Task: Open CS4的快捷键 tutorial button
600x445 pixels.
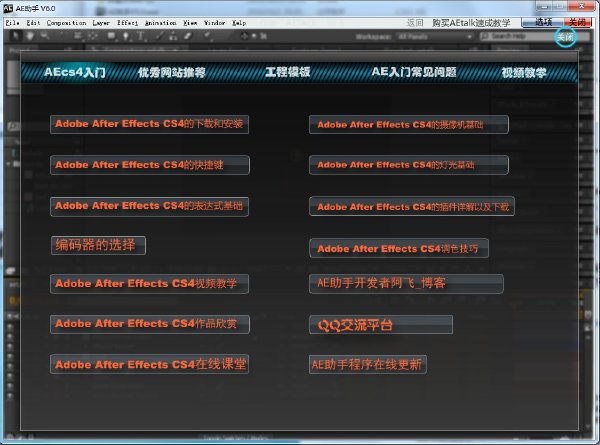Action: point(150,165)
